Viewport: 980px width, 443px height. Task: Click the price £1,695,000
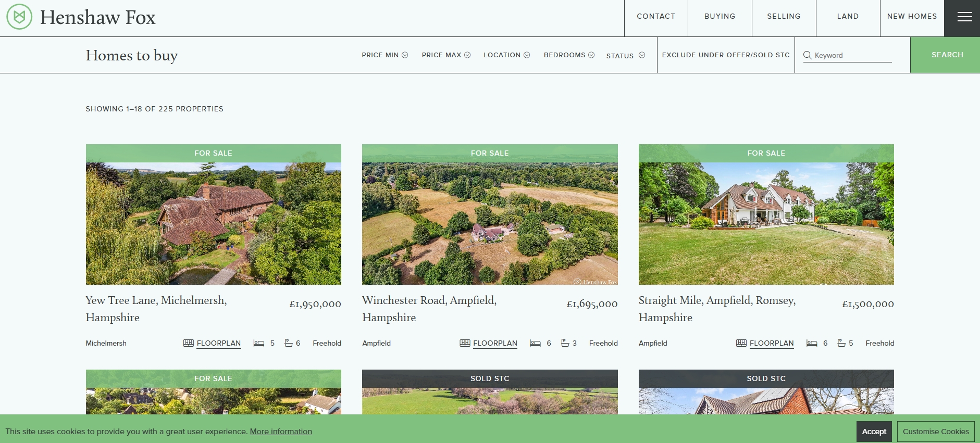click(592, 304)
